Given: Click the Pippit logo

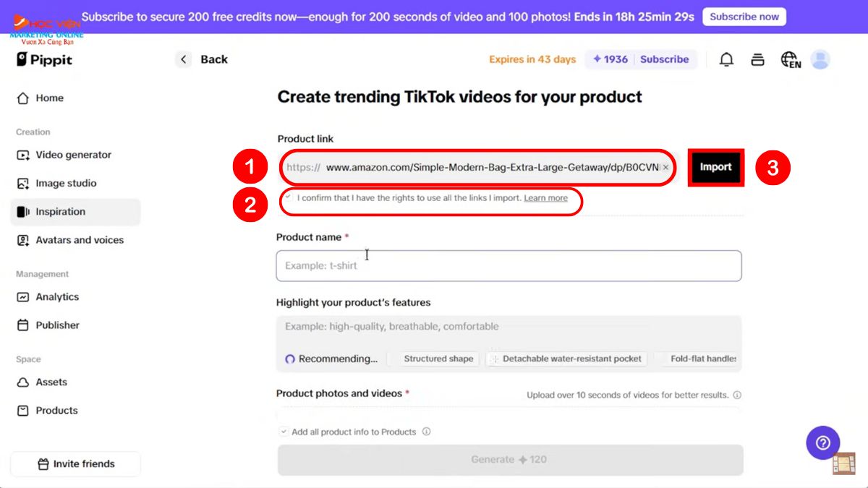Looking at the screenshot, I should point(45,59).
